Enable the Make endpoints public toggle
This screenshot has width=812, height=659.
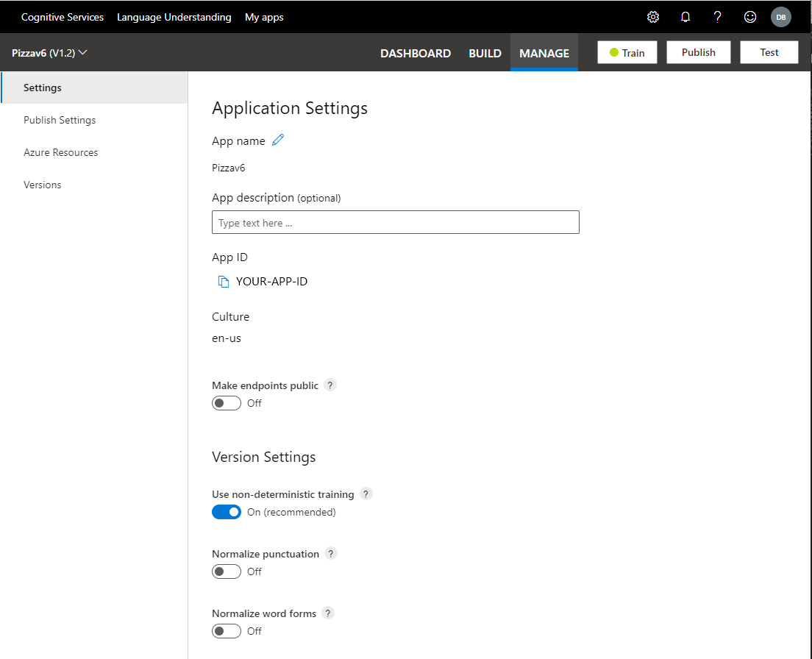(x=226, y=402)
